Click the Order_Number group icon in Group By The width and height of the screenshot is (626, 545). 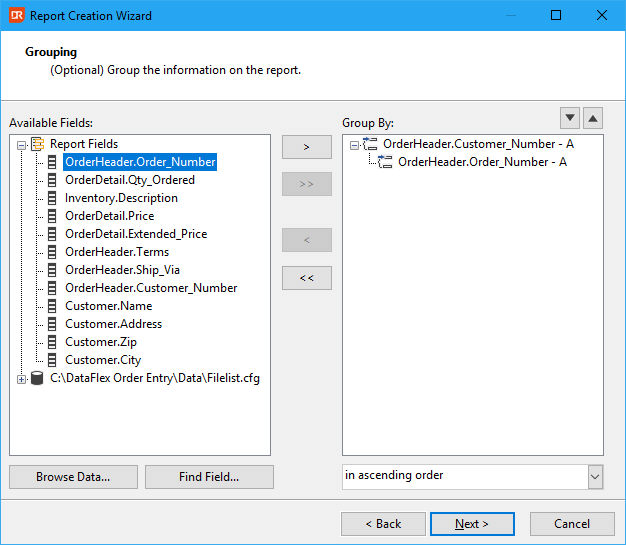385,162
